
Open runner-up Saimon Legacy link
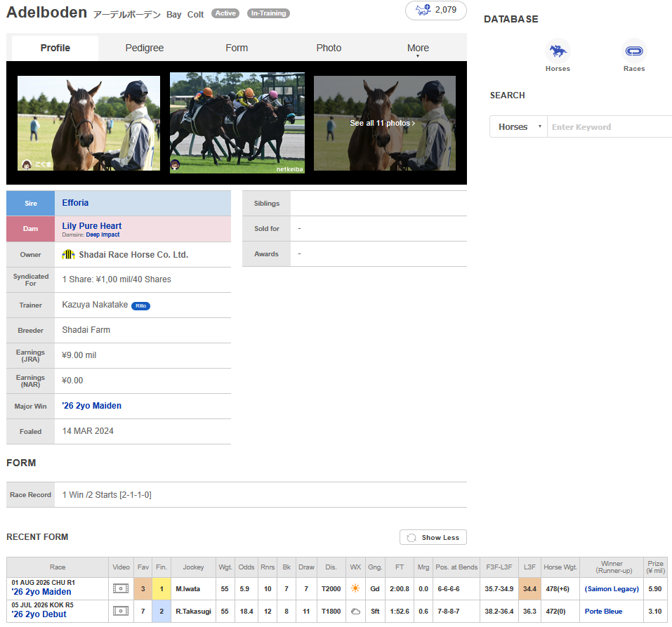[612, 589]
